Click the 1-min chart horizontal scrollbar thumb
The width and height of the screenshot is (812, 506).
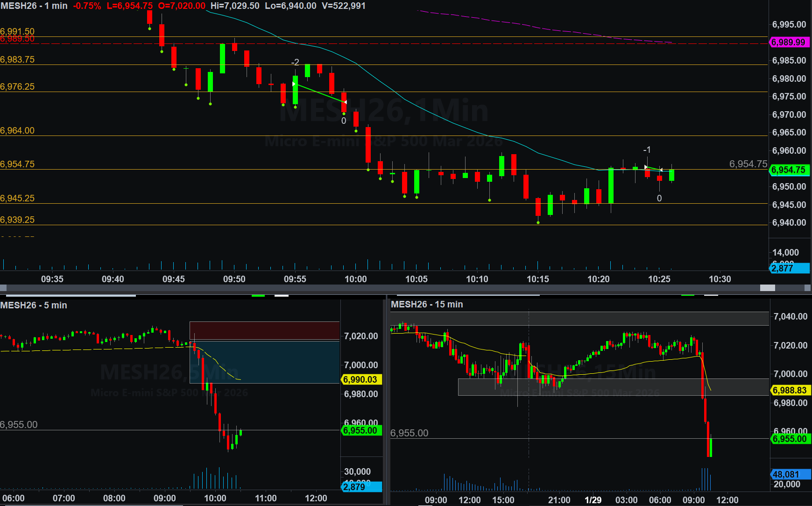point(767,288)
